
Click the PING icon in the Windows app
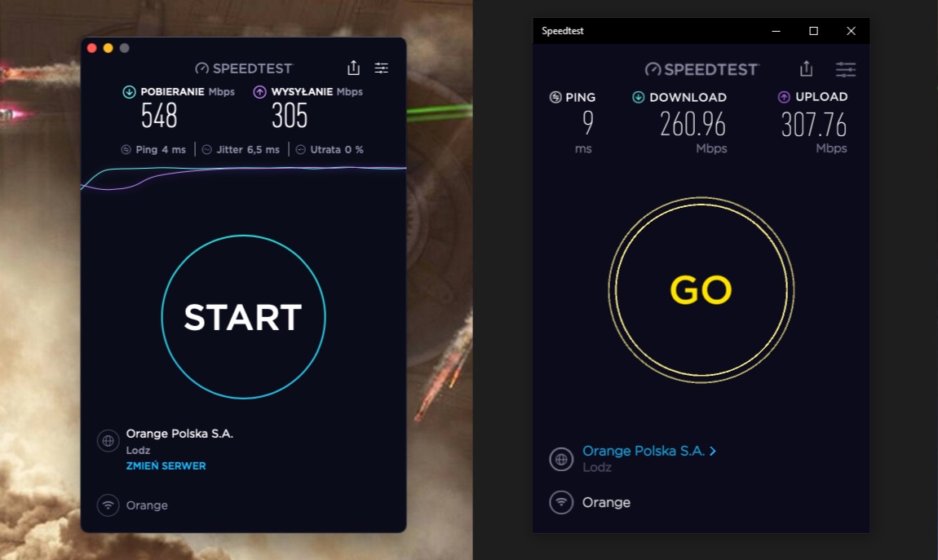click(555, 97)
